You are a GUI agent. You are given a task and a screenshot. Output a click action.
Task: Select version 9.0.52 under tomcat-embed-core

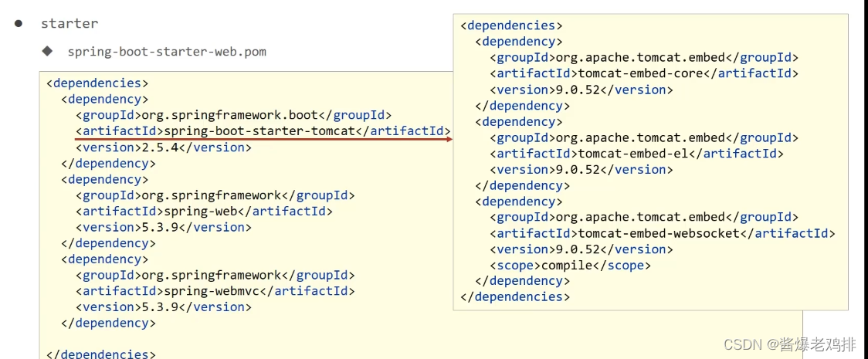pyautogui.click(x=581, y=89)
